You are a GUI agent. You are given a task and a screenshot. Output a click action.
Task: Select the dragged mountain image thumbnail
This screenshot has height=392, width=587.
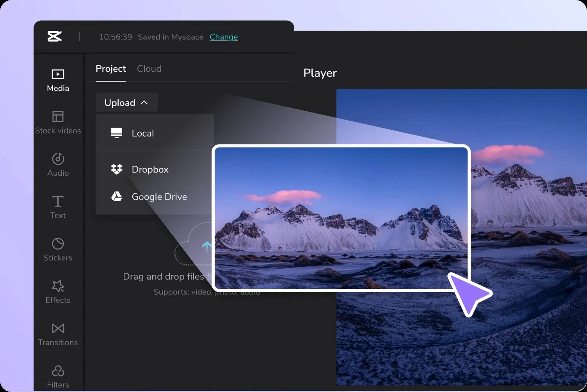click(341, 218)
